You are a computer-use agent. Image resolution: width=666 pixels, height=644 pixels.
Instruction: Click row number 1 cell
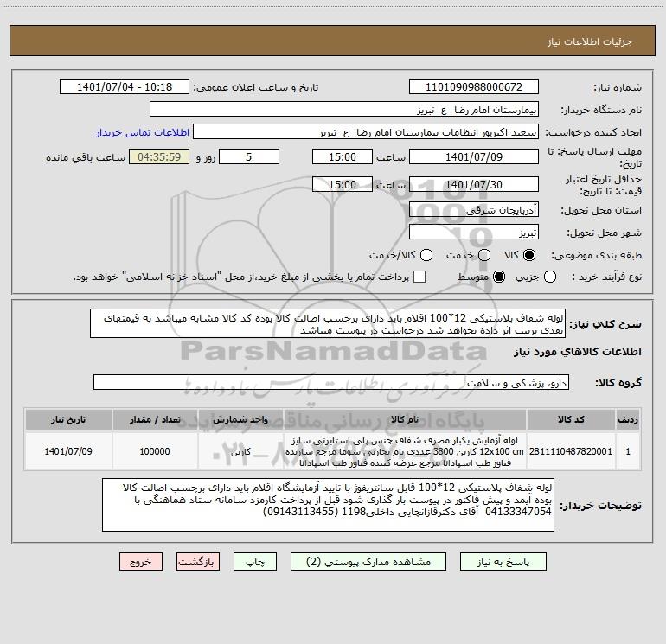pyautogui.click(x=628, y=451)
